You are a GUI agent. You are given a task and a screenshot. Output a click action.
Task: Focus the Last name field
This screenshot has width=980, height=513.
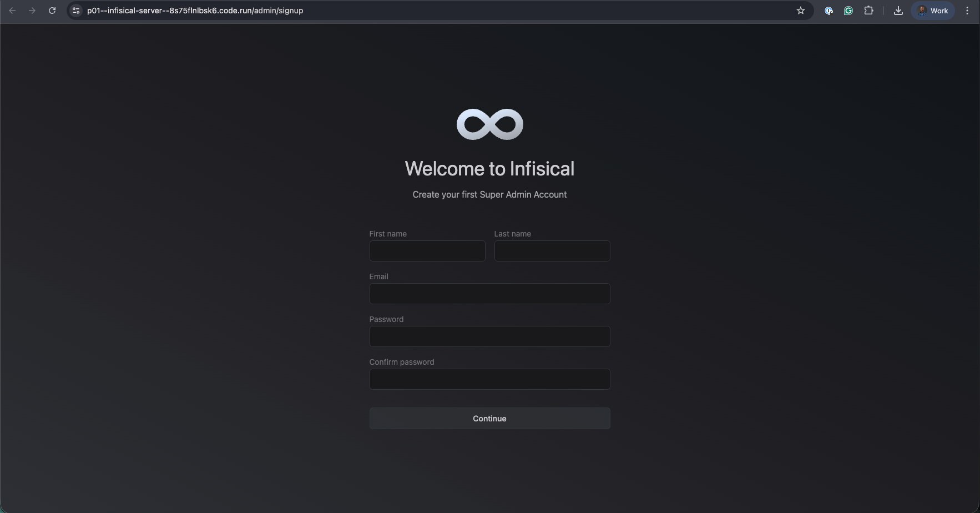click(x=552, y=251)
